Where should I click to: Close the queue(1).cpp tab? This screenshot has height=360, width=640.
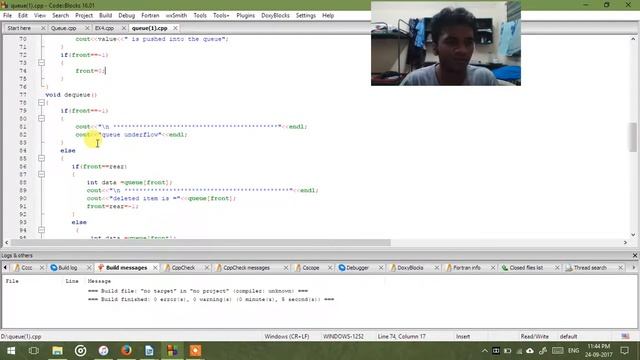point(175,28)
